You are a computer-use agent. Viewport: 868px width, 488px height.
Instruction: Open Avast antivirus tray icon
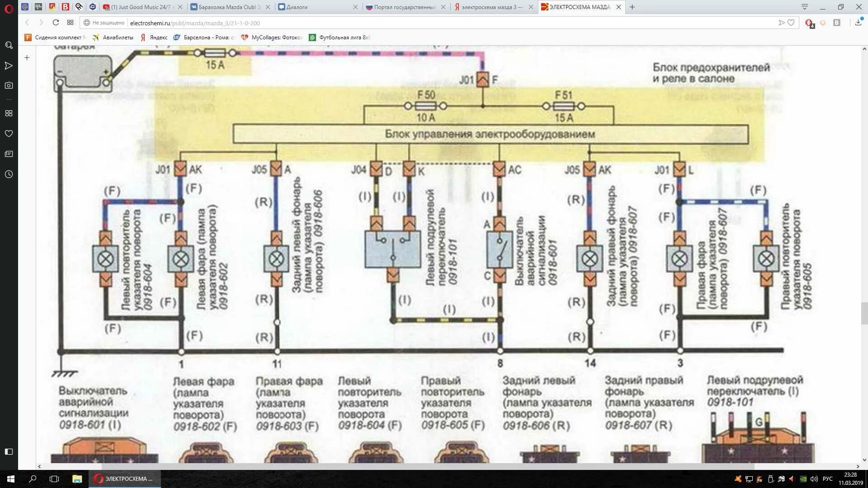pyautogui.click(x=738, y=479)
